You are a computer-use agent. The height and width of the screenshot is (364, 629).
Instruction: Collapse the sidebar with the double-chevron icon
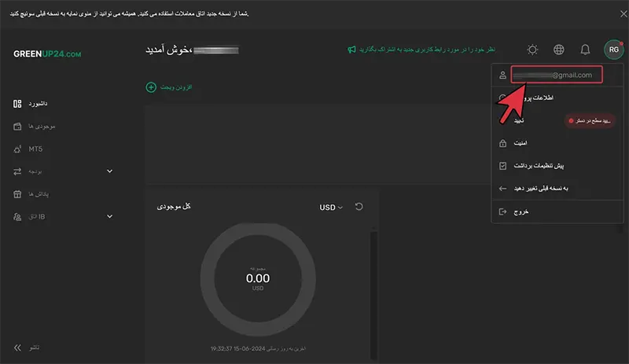point(17,347)
